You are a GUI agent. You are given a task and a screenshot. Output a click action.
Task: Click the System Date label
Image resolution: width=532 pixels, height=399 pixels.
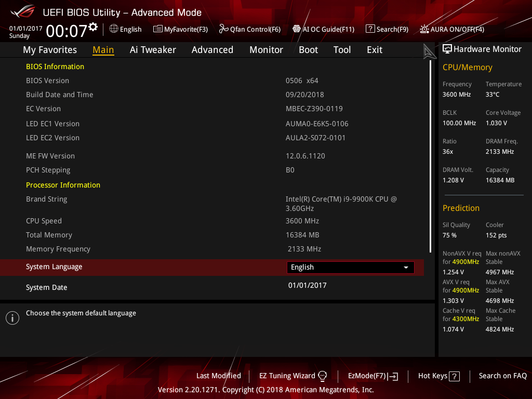coord(46,287)
